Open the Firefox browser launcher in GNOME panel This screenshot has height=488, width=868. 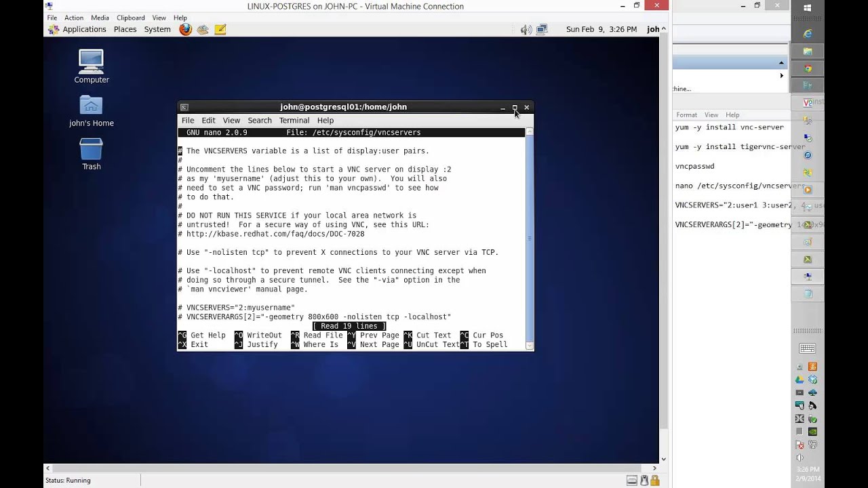(x=185, y=29)
